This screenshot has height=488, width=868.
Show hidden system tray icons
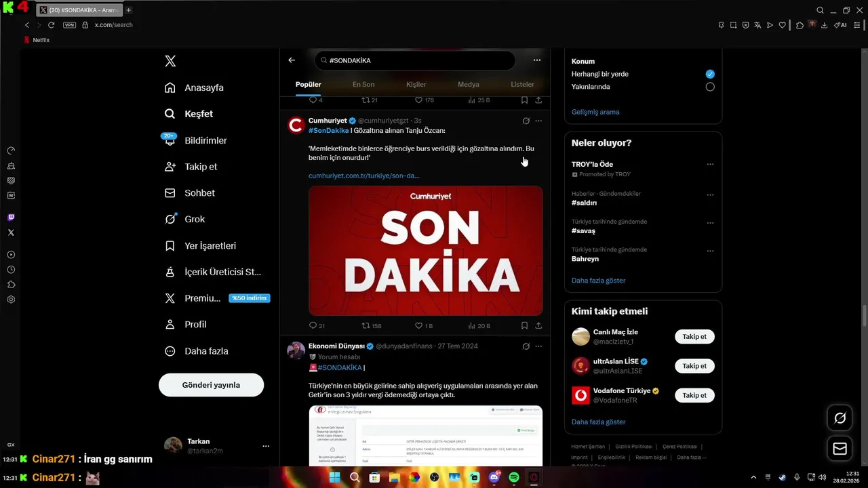[753, 477]
